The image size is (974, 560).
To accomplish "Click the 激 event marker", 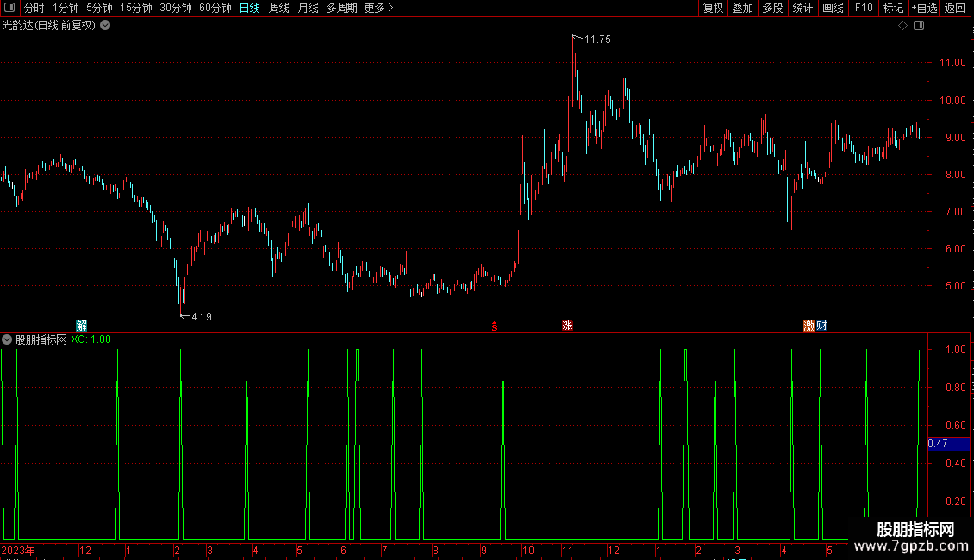I will click(x=809, y=326).
